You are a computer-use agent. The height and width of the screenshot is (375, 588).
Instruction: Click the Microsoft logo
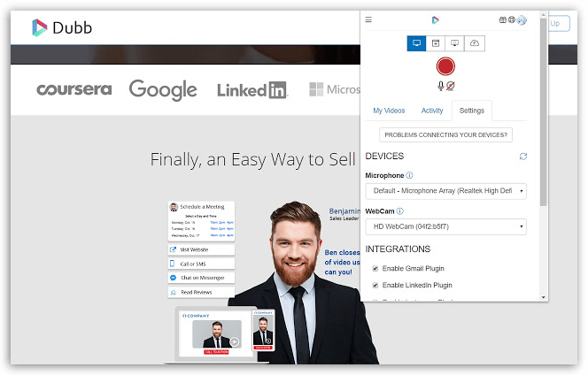[335, 89]
